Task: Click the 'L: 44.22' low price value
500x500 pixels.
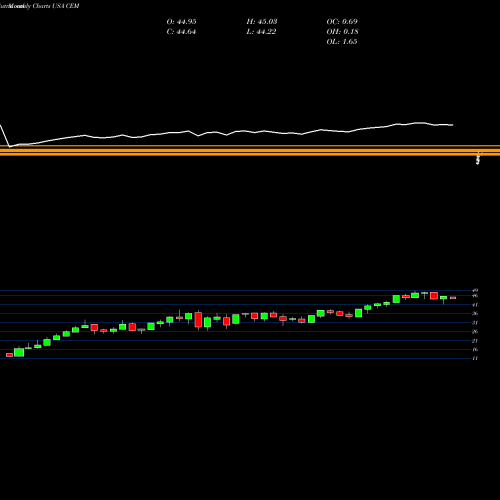Action: tap(261, 32)
